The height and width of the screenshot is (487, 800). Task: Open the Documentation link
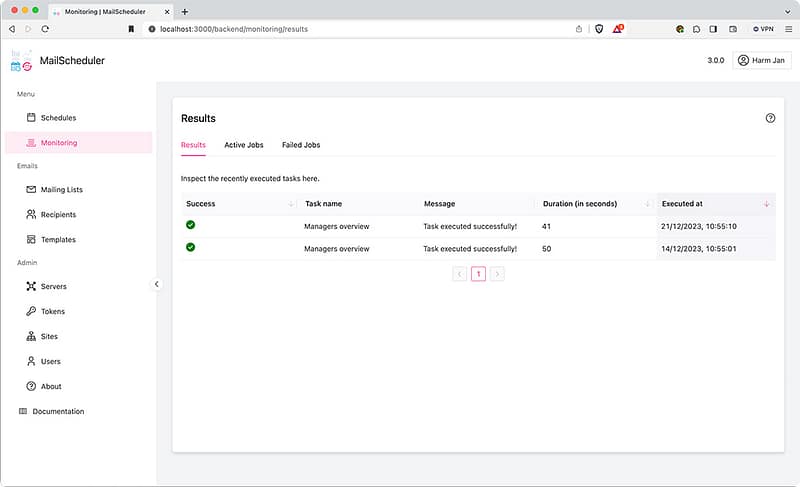58,412
